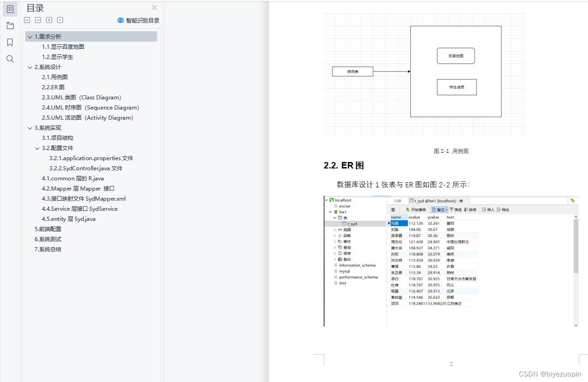The image size is (588, 382).
Task: Go to 4.4.Service 层接口 SydService
Action: [x=80, y=209]
